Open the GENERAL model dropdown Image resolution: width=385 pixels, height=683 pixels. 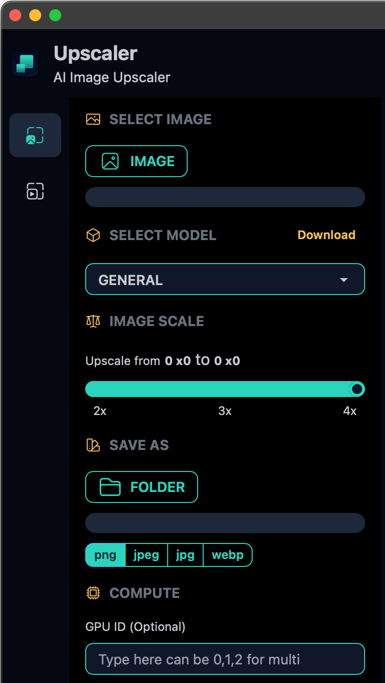(225, 280)
